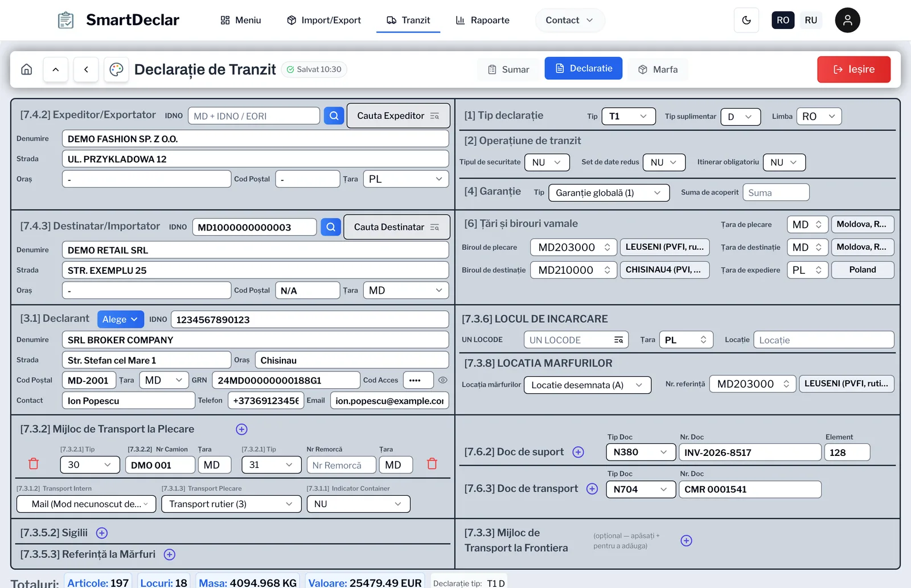Open the Import/Export menu
Viewport: 911px width, 588px height.
coord(324,20)
